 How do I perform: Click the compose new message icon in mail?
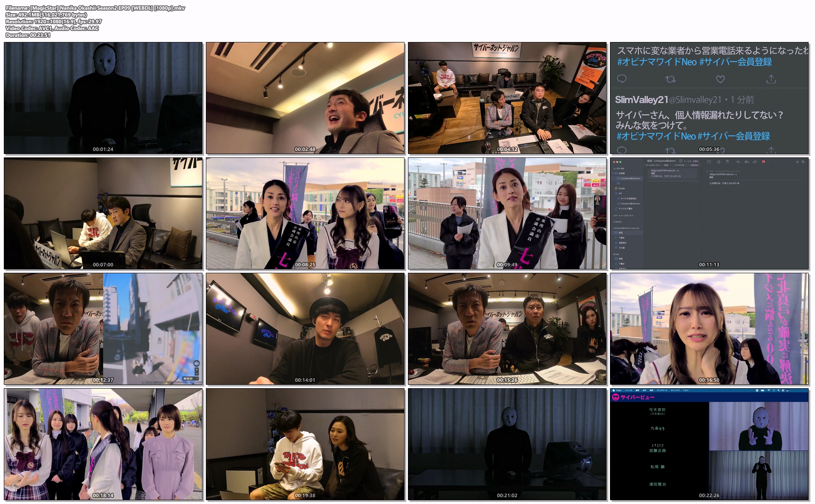click(x=719, y=162)
